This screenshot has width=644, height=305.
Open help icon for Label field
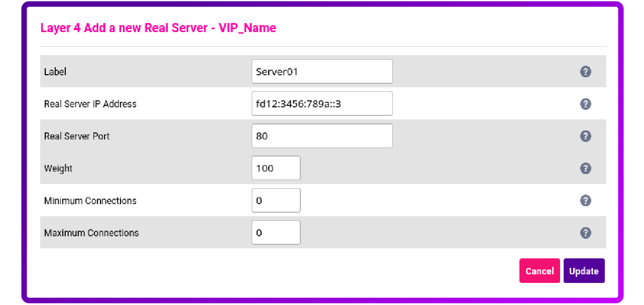point(585,72)
